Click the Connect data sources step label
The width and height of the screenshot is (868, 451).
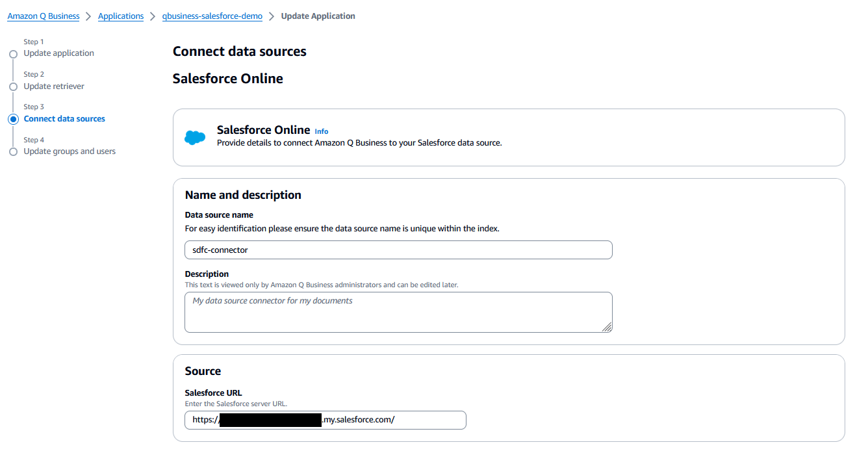pyautogui.click(x=64, y=118)
